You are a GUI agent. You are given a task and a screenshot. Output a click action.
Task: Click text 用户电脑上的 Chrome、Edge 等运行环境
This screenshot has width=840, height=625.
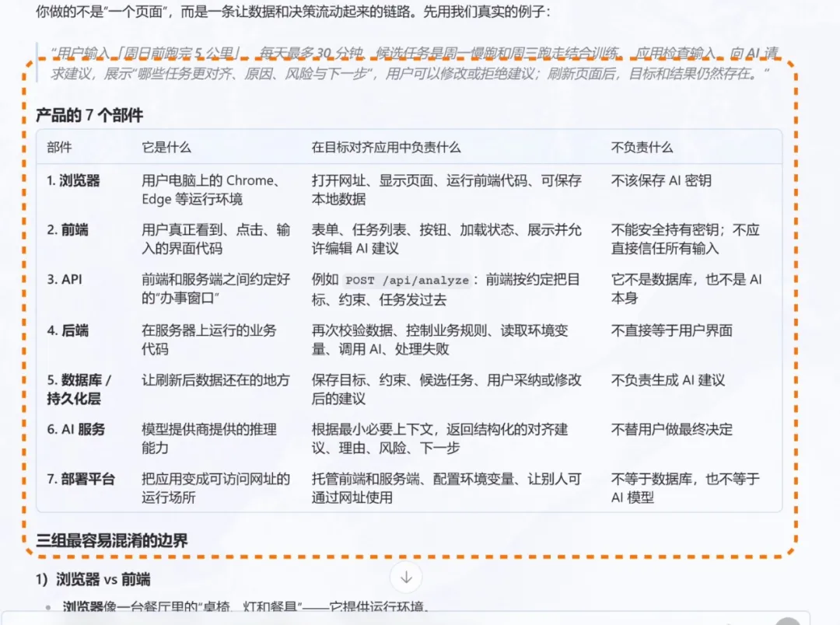click(x=211, y=190)
